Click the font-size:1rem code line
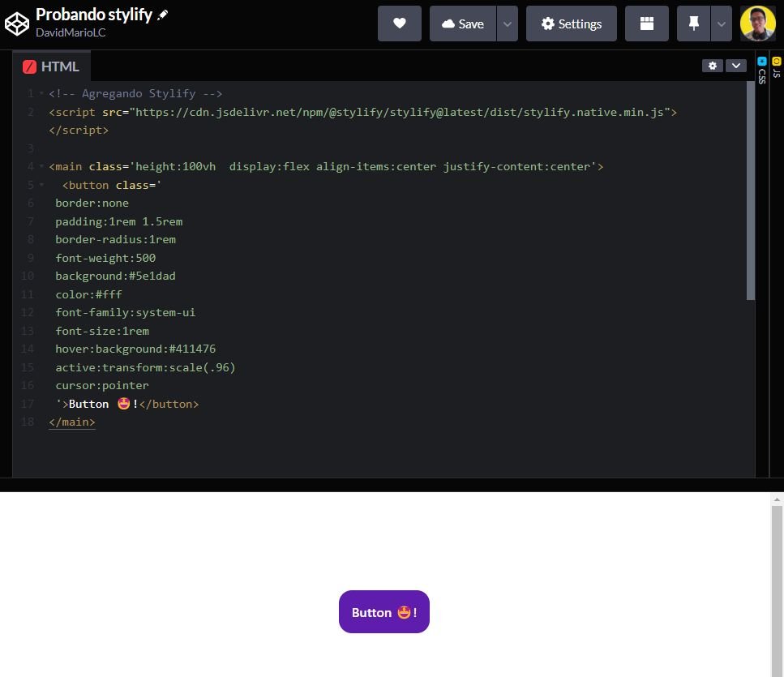 click(102, 331)
